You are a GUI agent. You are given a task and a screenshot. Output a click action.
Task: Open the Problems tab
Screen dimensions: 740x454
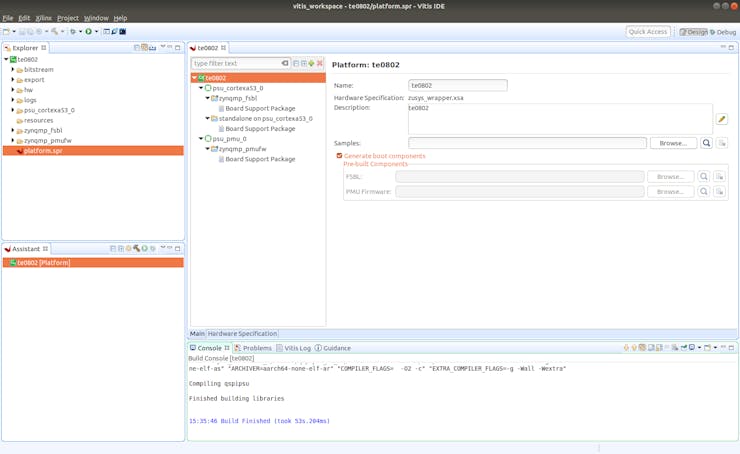[257, 348]
